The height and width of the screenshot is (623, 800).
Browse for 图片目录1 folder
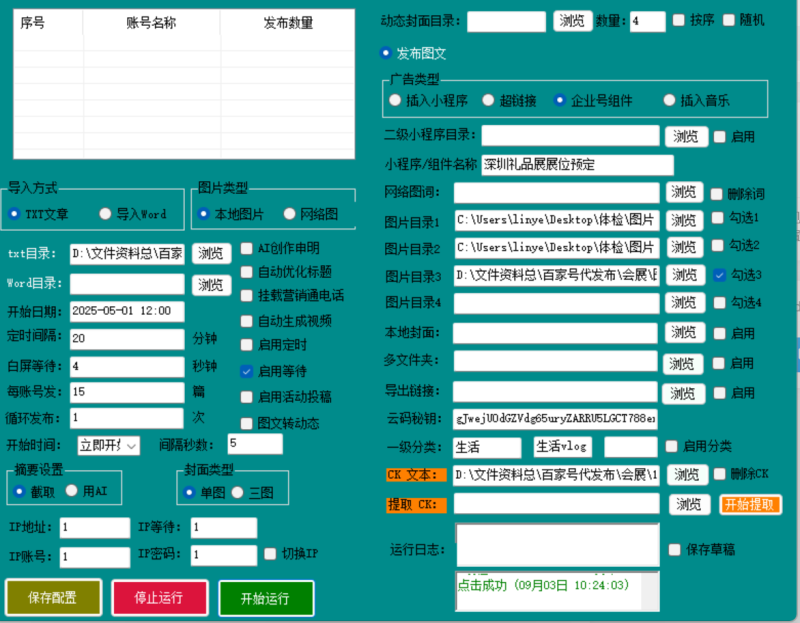(x=684, y=220)
